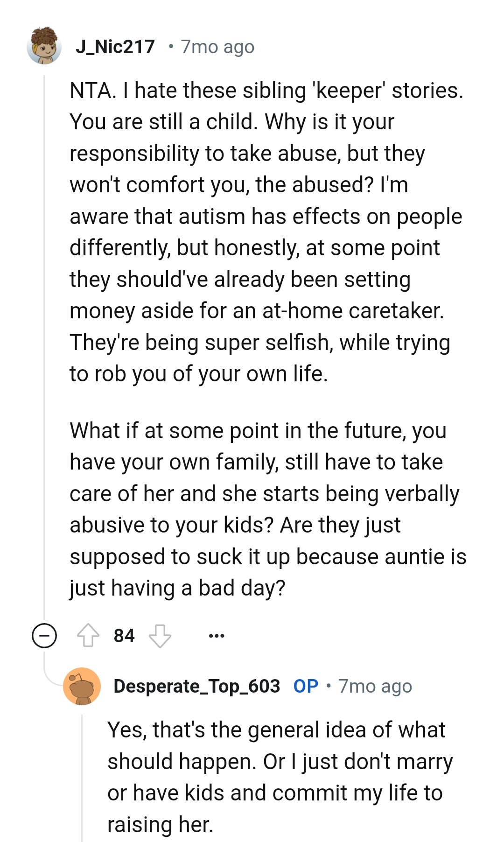The image size is (504, 842).
Task: Click the tall thread line beside J_Nic217's comment
Action: (44, 327)
